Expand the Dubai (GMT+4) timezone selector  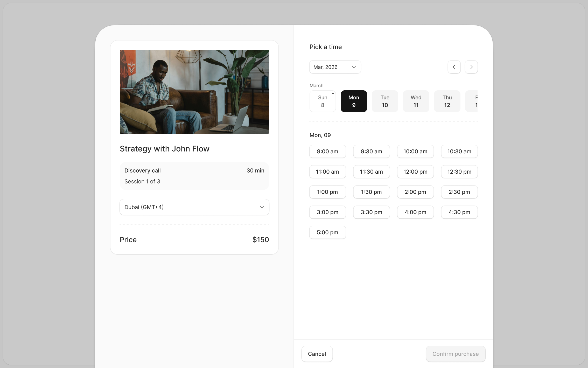coord(194,207)
